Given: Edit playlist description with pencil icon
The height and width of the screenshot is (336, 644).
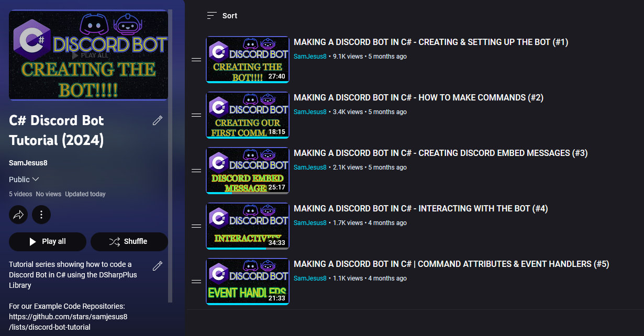Looking at the screenshot, I should click(157, 266).
